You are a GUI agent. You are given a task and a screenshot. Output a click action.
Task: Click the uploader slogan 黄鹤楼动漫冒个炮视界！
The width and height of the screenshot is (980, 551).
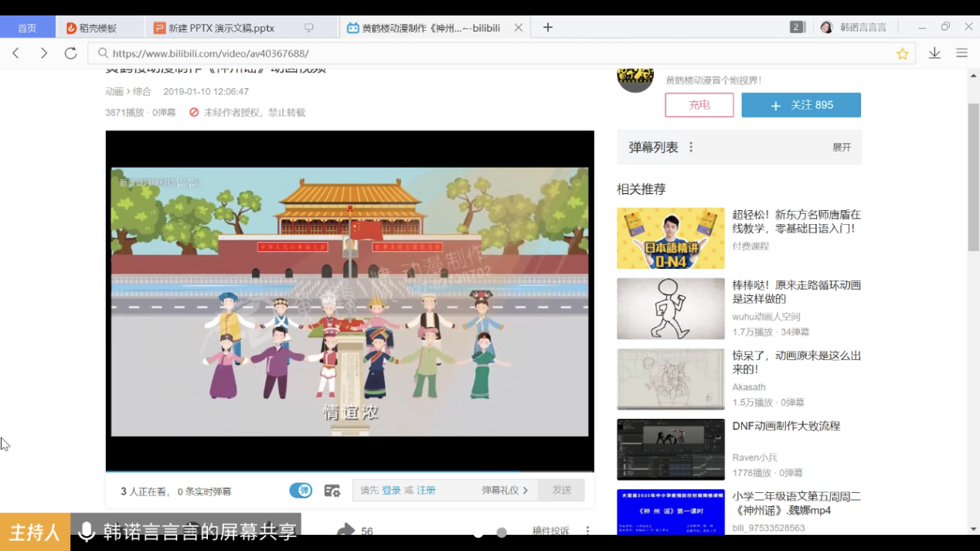pos(714,80)
